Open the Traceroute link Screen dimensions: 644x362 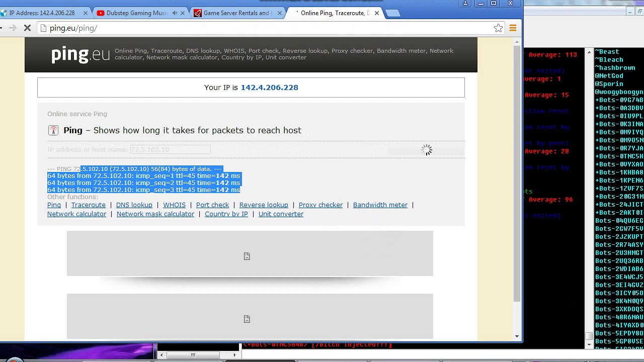pyautogui.click(x=89, y=205)
